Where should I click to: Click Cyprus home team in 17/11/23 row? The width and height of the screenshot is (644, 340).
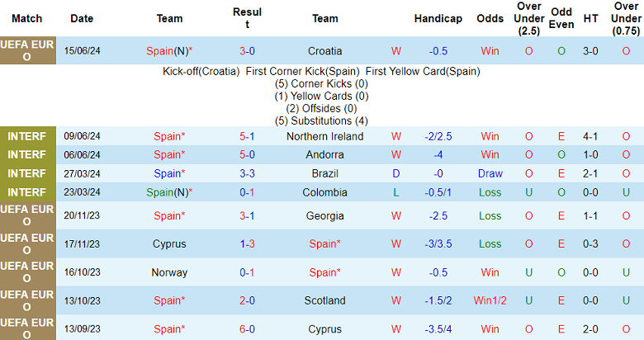point(169,244)
